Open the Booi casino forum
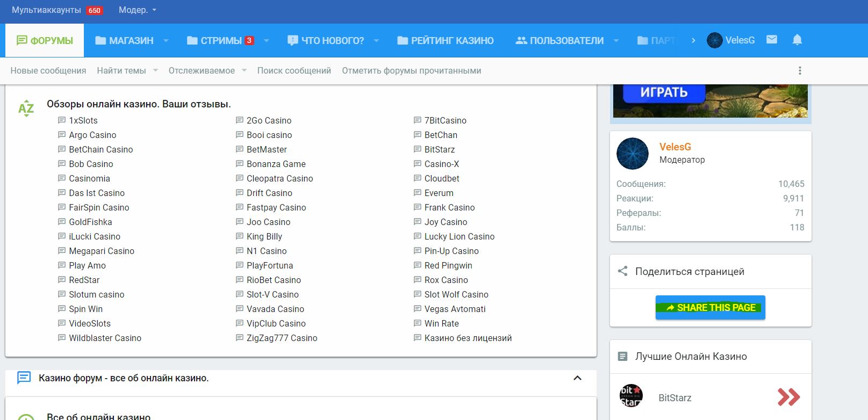This screenshot has height=420, width=868. pos(269,135)
